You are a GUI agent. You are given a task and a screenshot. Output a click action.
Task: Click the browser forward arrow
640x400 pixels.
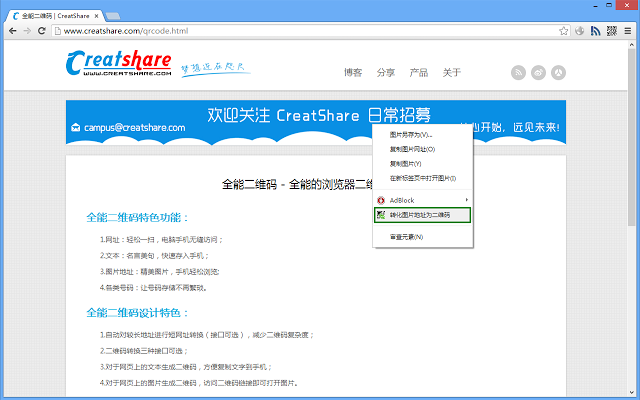tap(27, 31)
